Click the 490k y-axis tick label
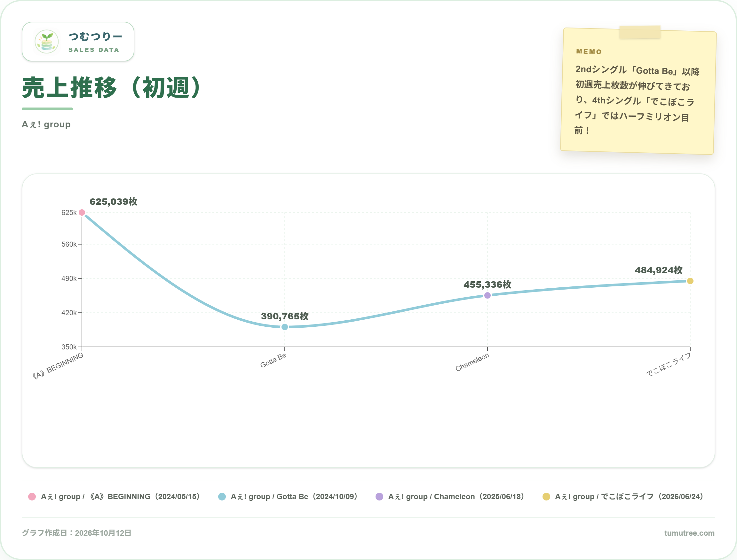Viewport: 737px width, 560px height. [69, 278]
